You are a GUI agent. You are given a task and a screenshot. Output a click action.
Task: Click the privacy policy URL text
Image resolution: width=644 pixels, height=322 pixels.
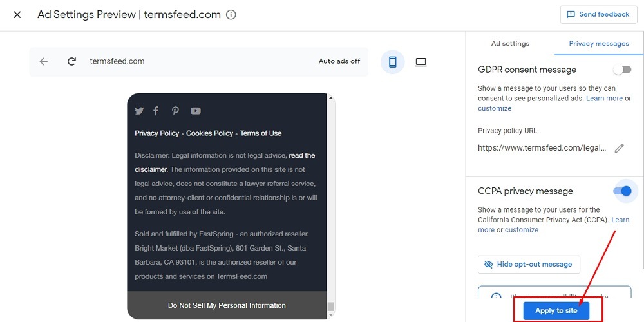(x=542, y=148)
